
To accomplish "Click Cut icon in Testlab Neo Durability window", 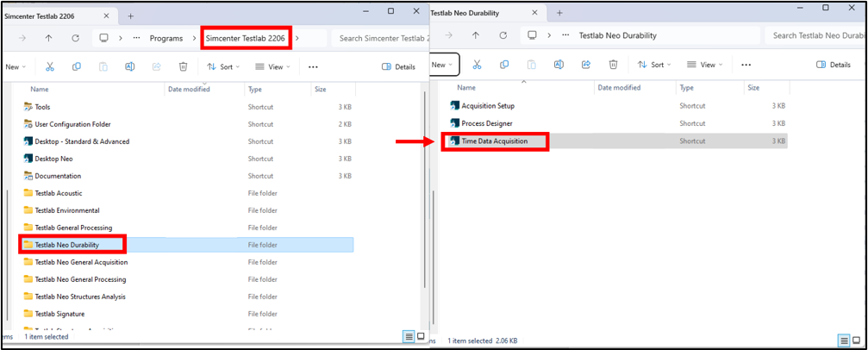I will [477, 65].
